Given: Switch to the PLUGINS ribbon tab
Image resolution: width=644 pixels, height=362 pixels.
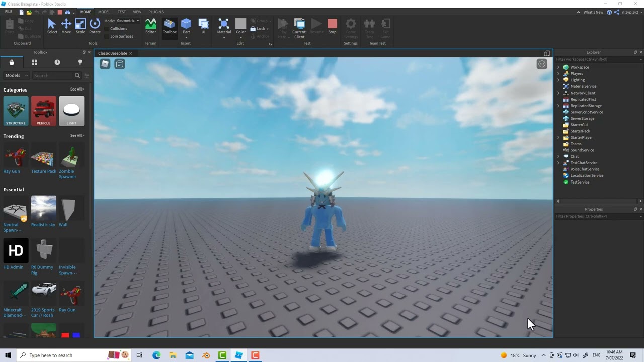Looking at the screenshot, I should click(x=156, y=12).
